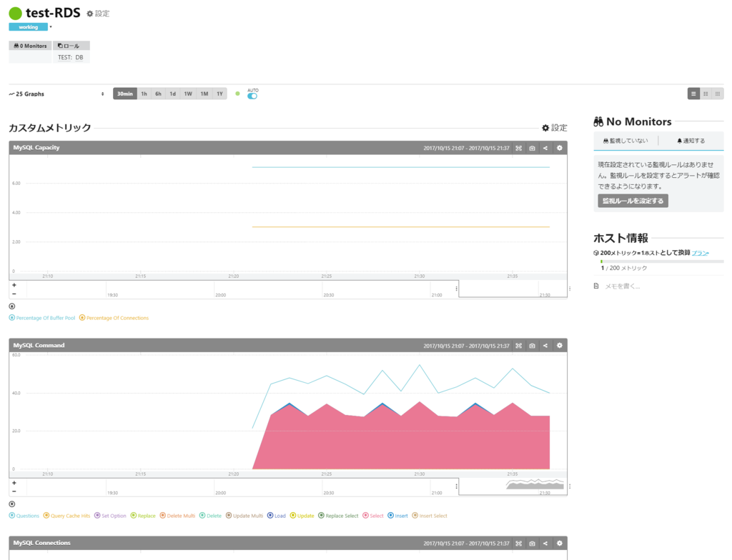This screenshot has width=732, height=560.
Task: Select the 1M time range
Action: coord(204,94)
